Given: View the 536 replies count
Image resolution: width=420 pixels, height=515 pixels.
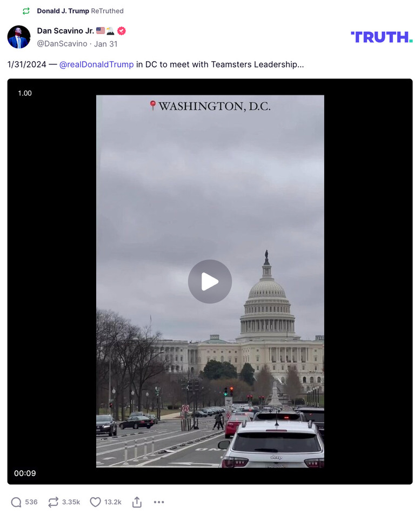Looking at the screenshot, I should (x=31, y=502).
